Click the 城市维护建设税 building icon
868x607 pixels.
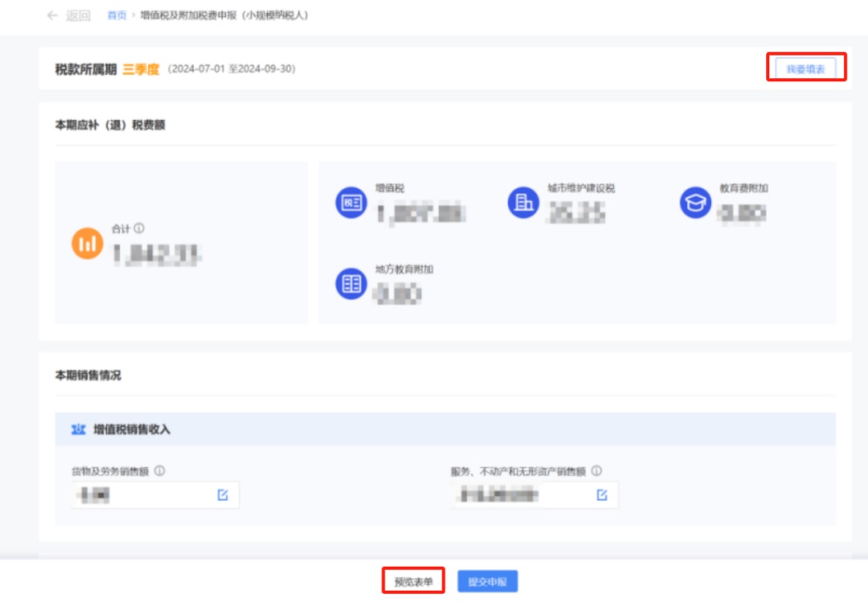point(523,202)
